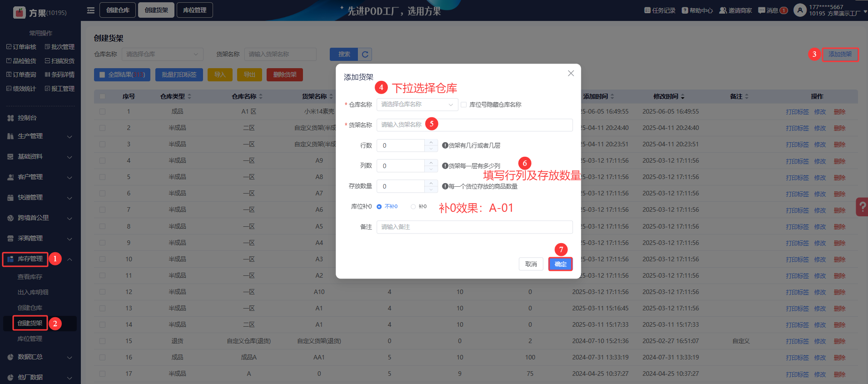Open the task records icon in header
The image size is (868, 384).
pyautogui.click(x=647, y=10)
